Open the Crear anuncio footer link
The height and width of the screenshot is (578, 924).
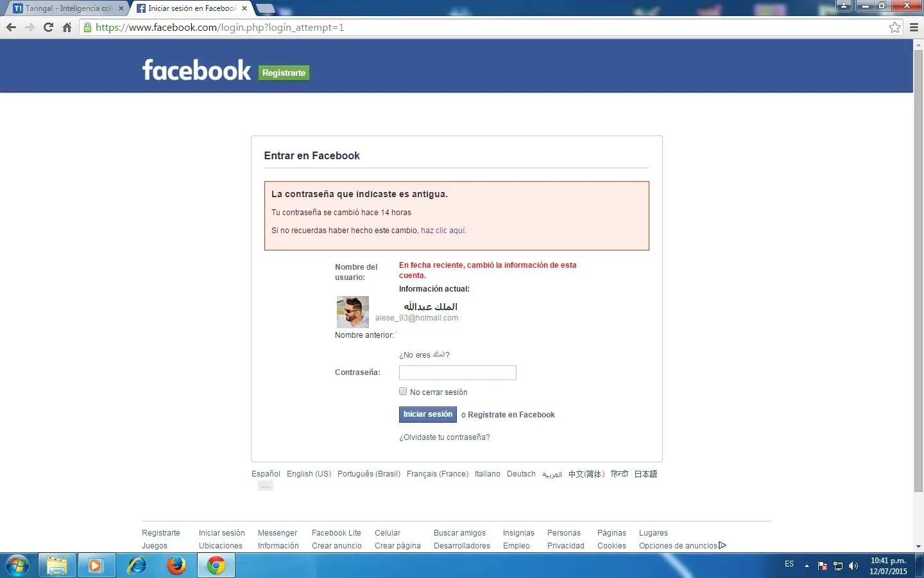(x=337, y=546)
